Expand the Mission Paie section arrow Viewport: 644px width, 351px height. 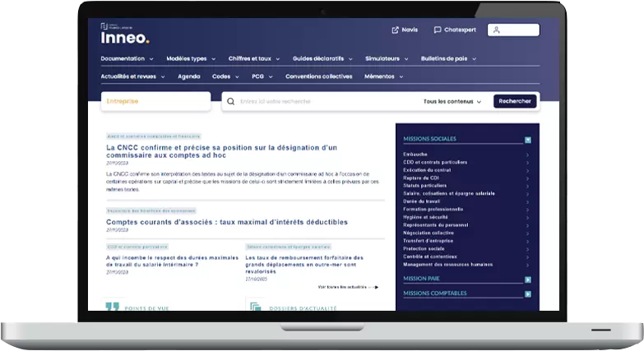pyautogui.click(x=528, y=279)
